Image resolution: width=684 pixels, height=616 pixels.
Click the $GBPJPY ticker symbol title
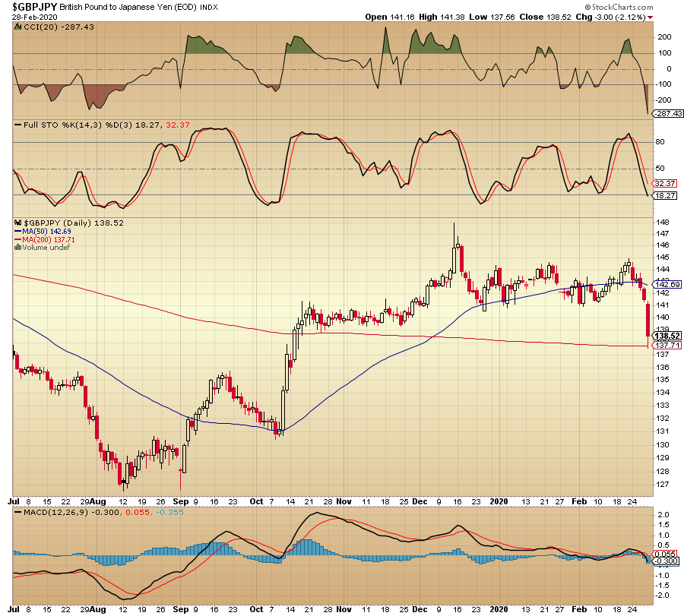pyautogui.click(x=34, y=7)
